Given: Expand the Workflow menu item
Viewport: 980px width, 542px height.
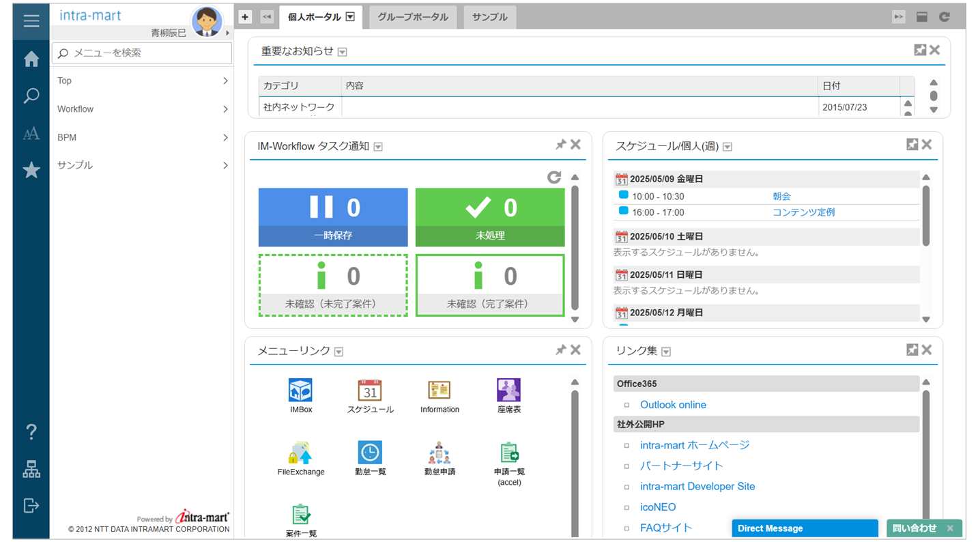Looking at the screenshot, I should 142,109.
